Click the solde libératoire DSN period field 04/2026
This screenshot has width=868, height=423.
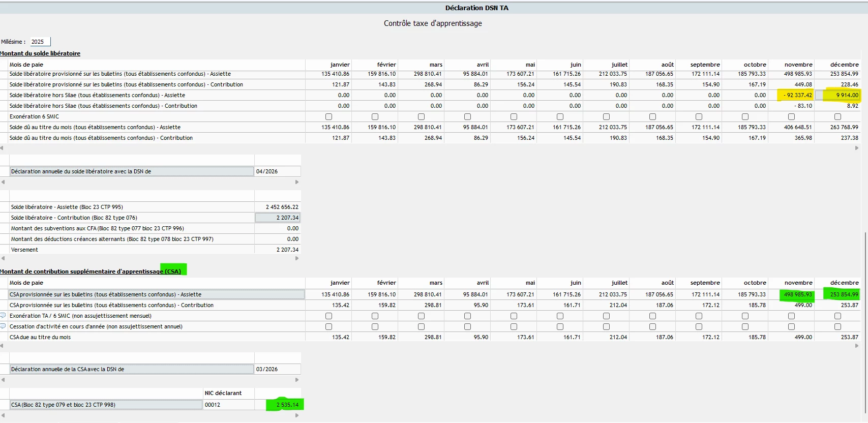278,171
